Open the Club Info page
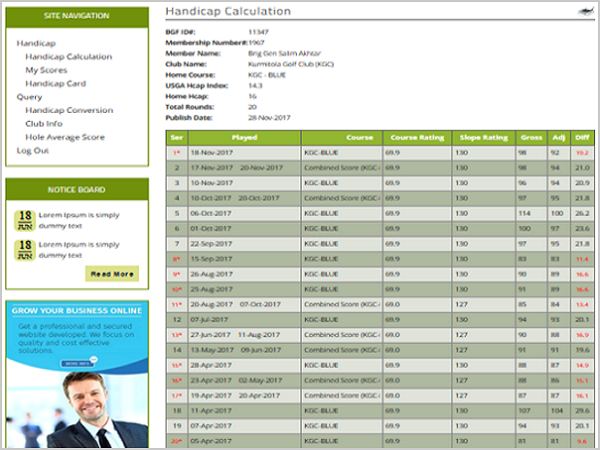This screenshot has height=450, width=600. click(44, 124)
